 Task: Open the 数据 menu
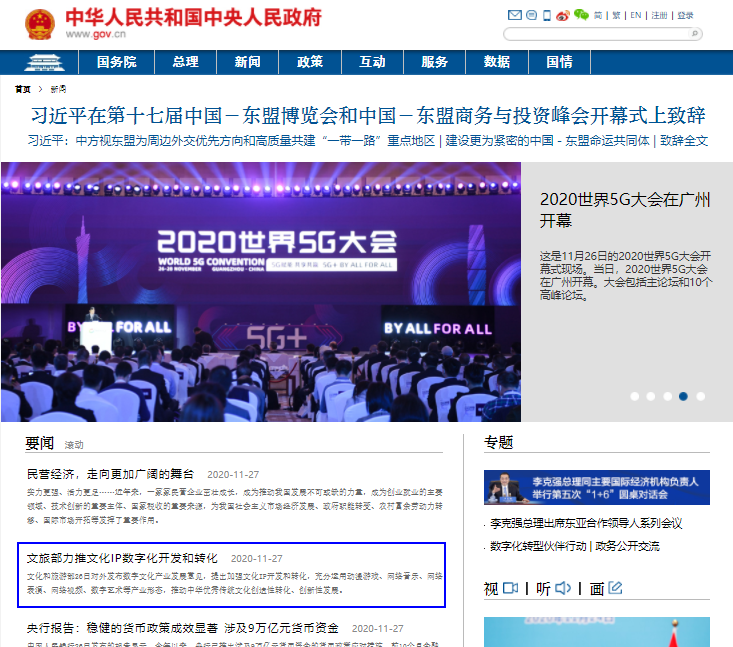tap(497, 62)
